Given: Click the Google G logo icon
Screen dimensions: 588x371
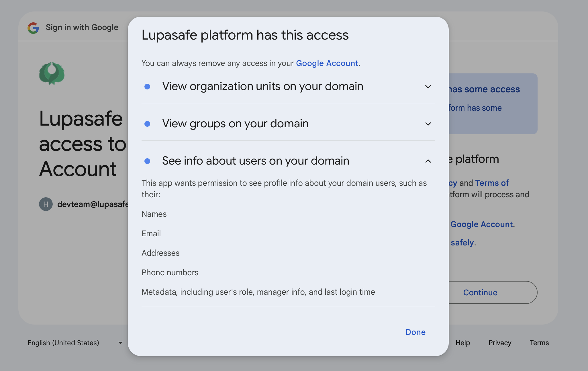Looking at the screenshot, I should coord(33,28).
